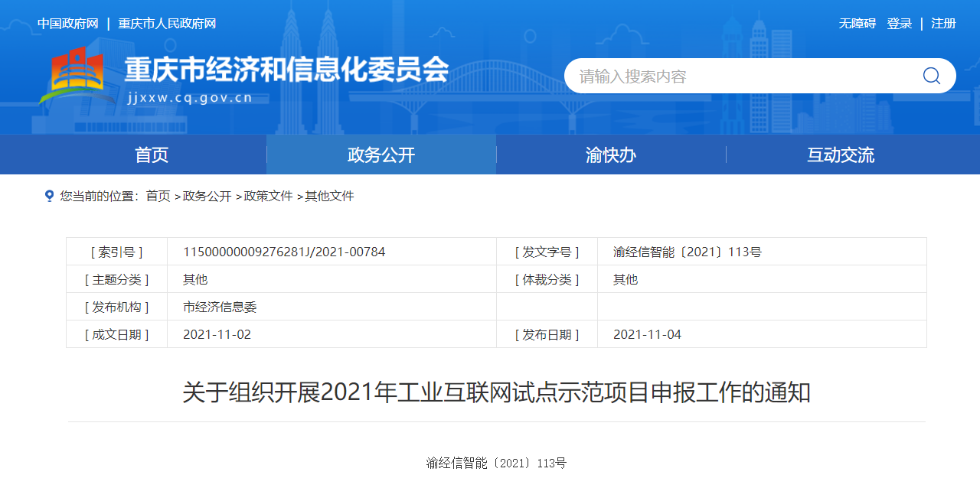Click the article title about 工业互联网试点示范项目
Viewport: 980px width, 488px height.
496,393
